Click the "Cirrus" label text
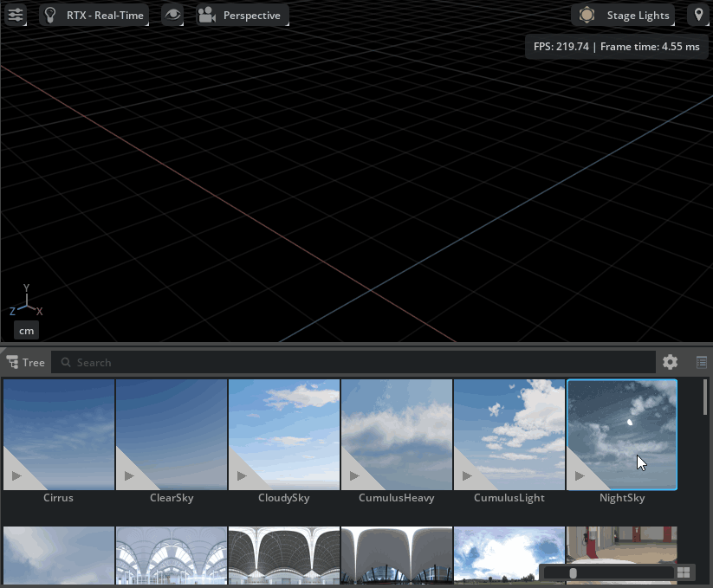Viewport: 713px width, 588px height. click(58, 498)
